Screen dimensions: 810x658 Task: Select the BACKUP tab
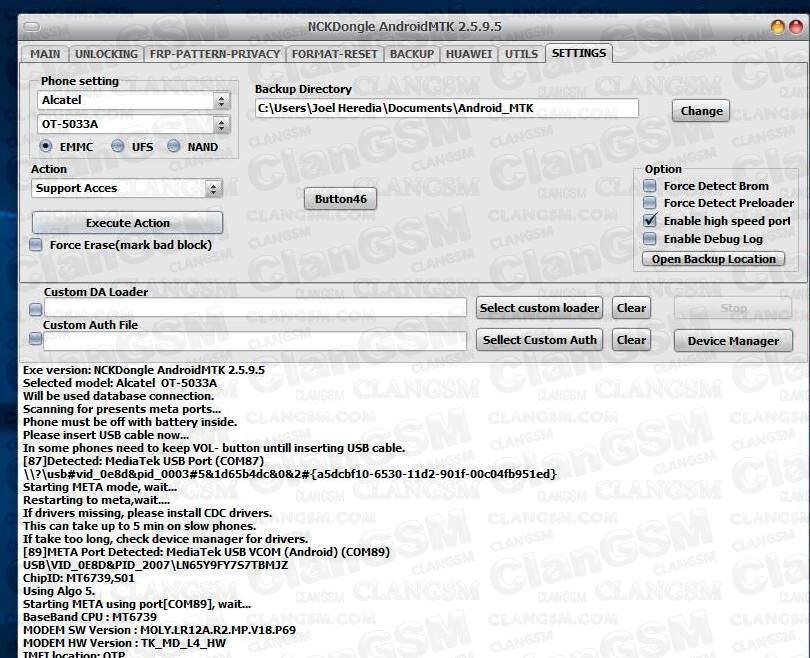(x=412, y=54)
